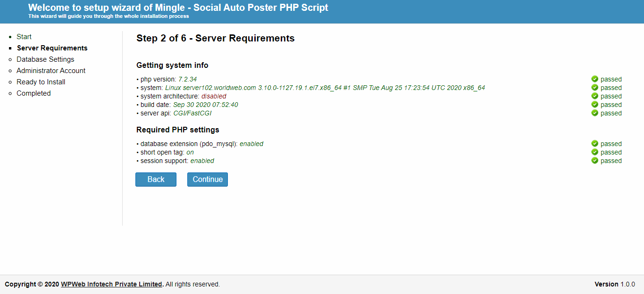The width and height of the screenshot is (644, 294).
Task: Open WPWeb Infotech Private Limited link
Action: (112, 284)
